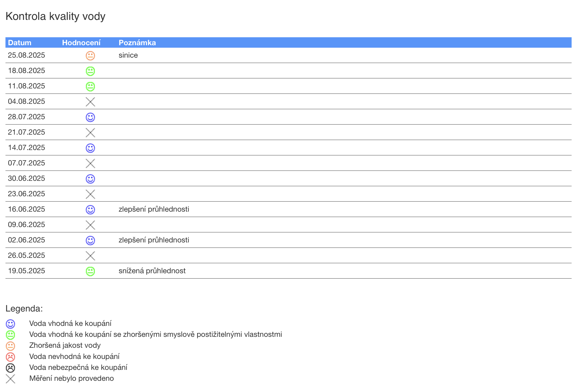Screen dimensions: 588x387
Task: Click the black sad face legend icon
Action: point(10,368)
